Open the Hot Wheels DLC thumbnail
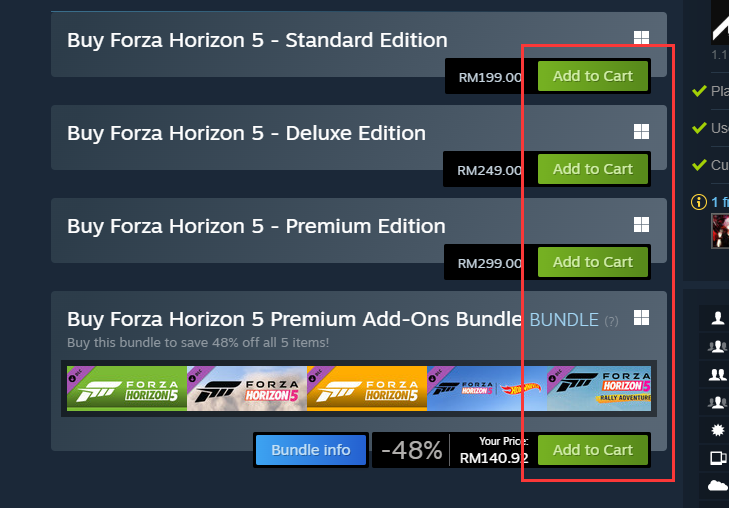This screenshot has height=508, width=729. click(x=487, y=389)
